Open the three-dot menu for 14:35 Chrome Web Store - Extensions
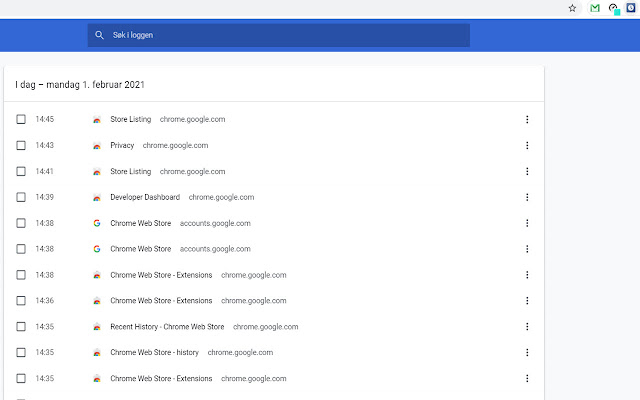640x400 pixels. (x=527, y=378)
